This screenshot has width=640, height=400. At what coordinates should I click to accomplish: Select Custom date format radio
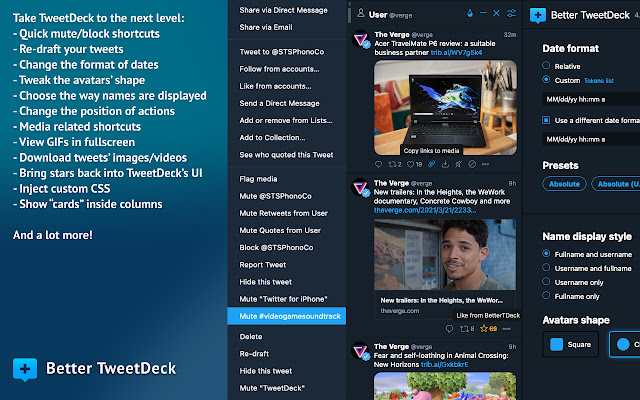coord(546,79)
